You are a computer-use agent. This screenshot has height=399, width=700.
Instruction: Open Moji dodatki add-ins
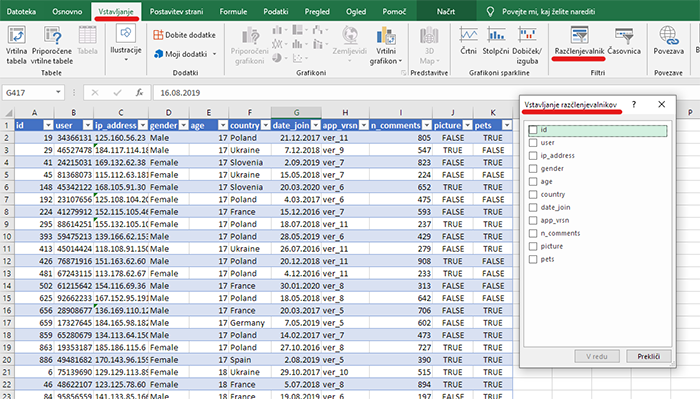click(180, 54)
